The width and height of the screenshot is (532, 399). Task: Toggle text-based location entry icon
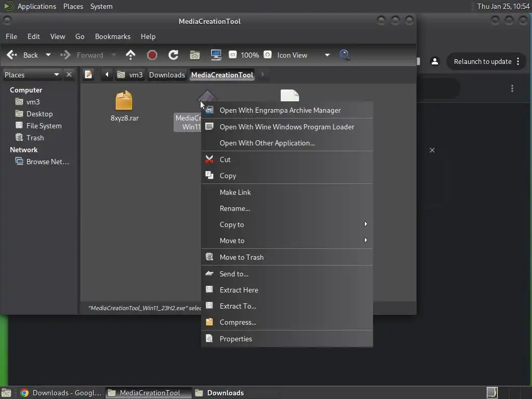tap(88, 74)
